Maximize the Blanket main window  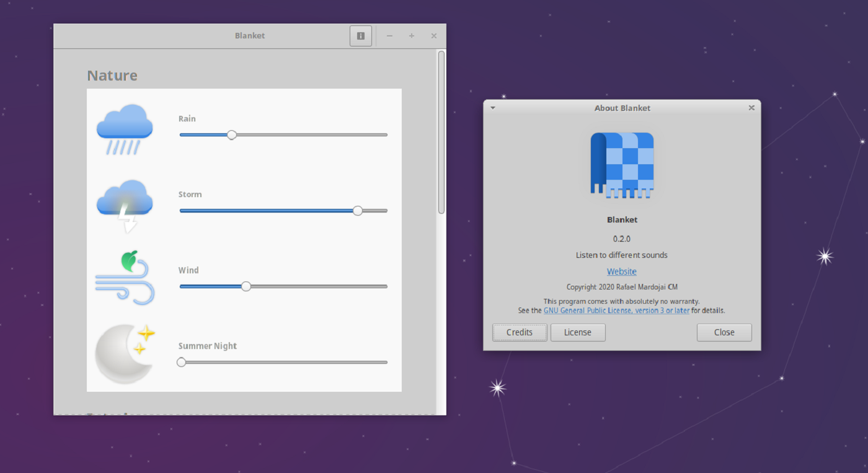(412, 36)
